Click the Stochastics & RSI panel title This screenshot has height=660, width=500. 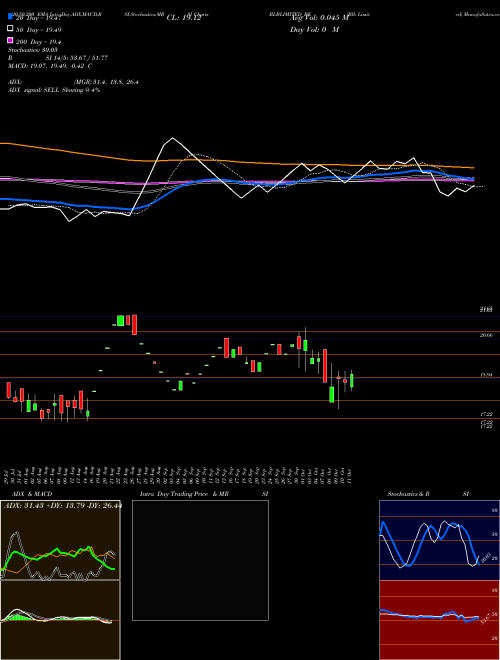(428, 494)
